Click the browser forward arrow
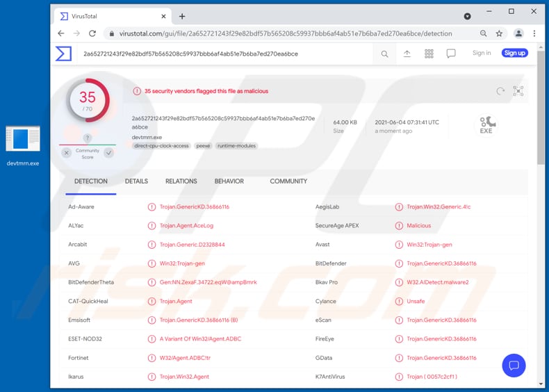The height and width of the screenshot is (392, 549). coord(76,33)
